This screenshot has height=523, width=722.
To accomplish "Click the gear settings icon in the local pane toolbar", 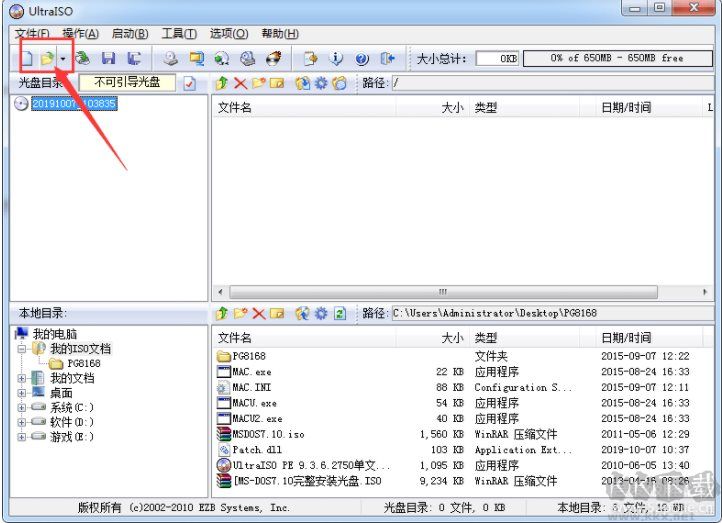I will pos(321,313).
